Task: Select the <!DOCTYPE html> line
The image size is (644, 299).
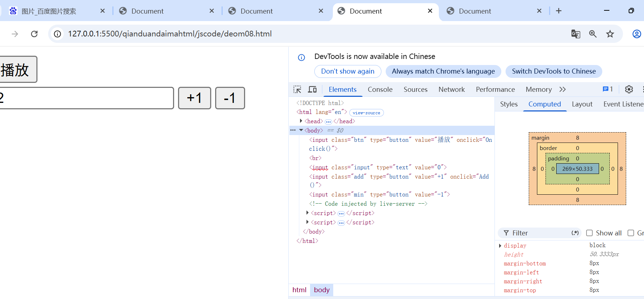Action: [320, 103]
